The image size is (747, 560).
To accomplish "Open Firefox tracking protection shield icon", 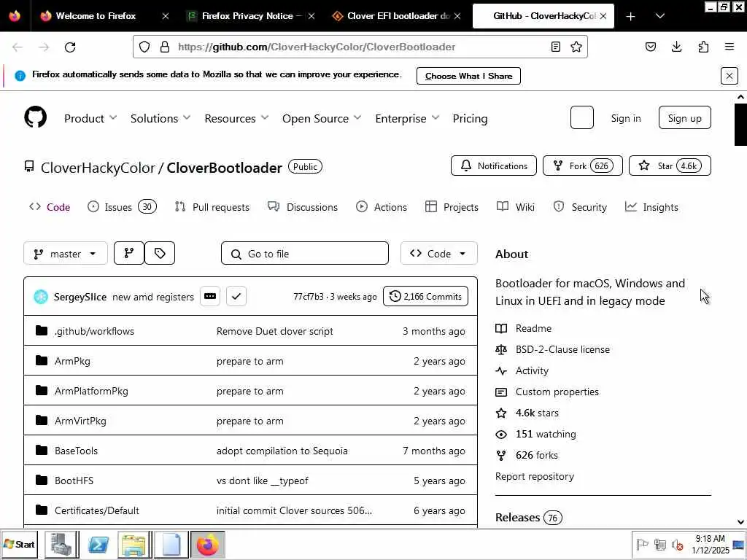I will [x=144, y=47].
